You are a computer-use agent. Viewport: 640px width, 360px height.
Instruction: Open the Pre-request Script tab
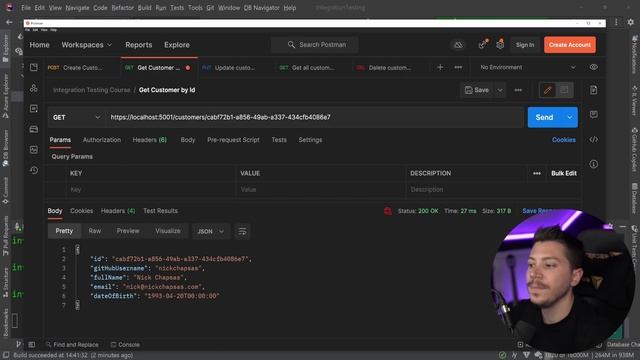click(233, 140)
